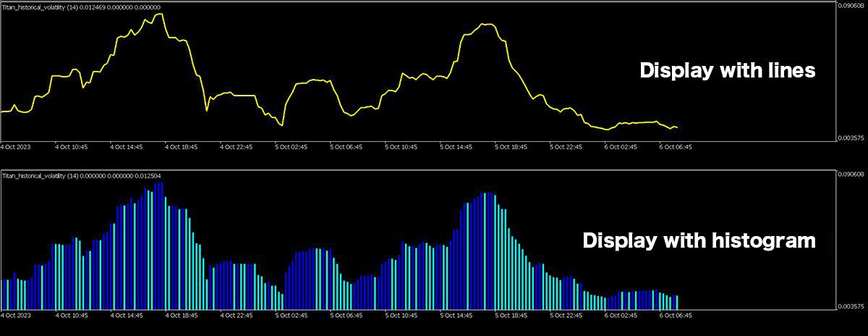The width and height of the screenshot is (868, 336).
Task: Click the 0.003575 scale value on the histogram chart
Action: coord(851,306)
